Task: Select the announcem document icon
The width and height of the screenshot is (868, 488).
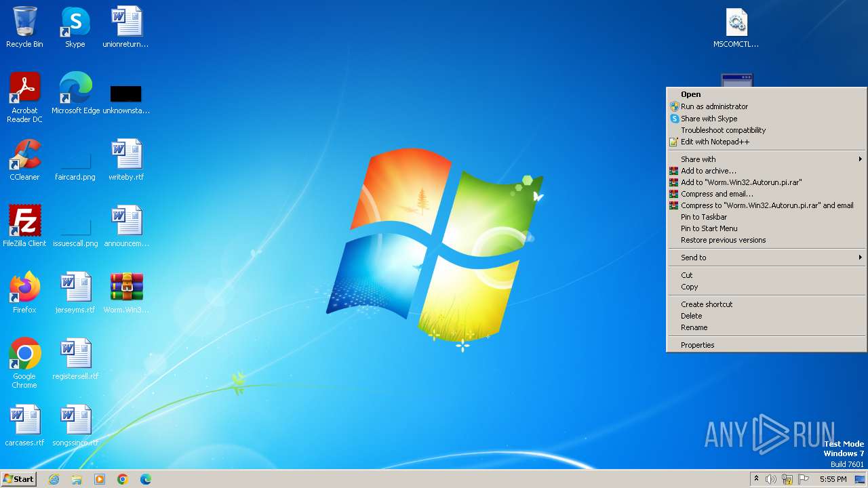Action: pyautogui.click(x=126, y=226)
